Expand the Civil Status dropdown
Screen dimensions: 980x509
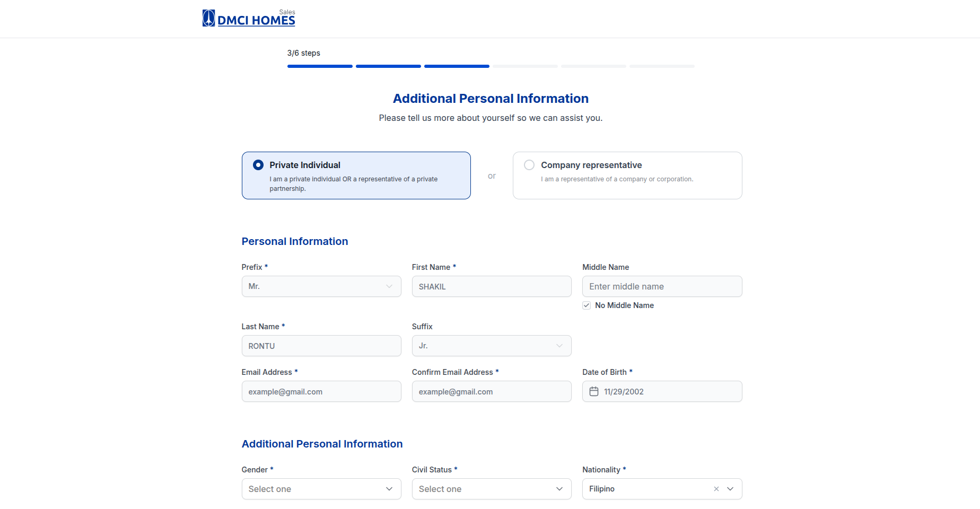(x=492, y=489)
